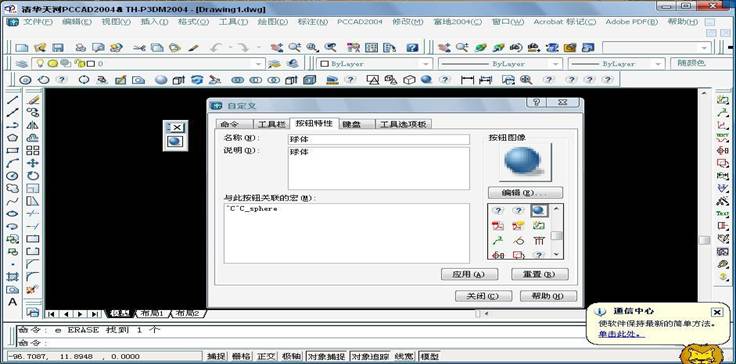The image size is (736, 364).
Task: Switch to the 工具栏 tab
Action: [272, 124]
